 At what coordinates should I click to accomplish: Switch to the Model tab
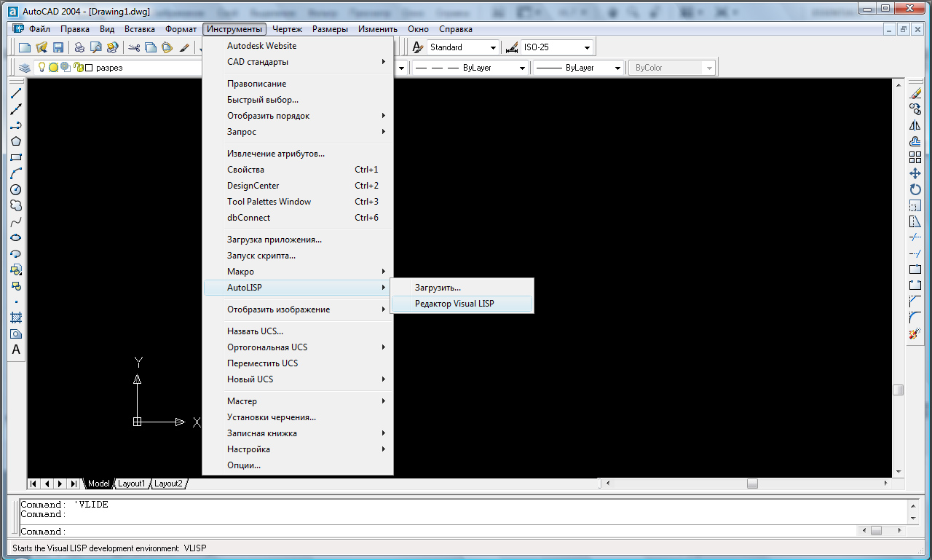click(x=98, y=484)
